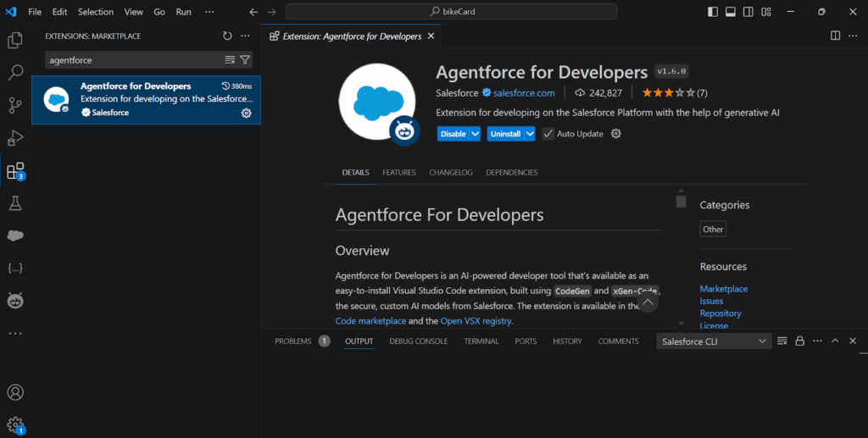Click the scroll-to-top arrow button
868x438 pixels.
coord(648,302)
